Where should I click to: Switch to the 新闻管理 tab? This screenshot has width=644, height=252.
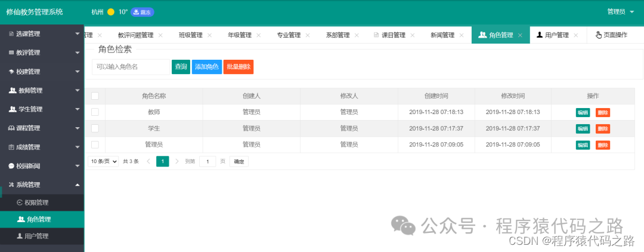(x=442, y=35)
